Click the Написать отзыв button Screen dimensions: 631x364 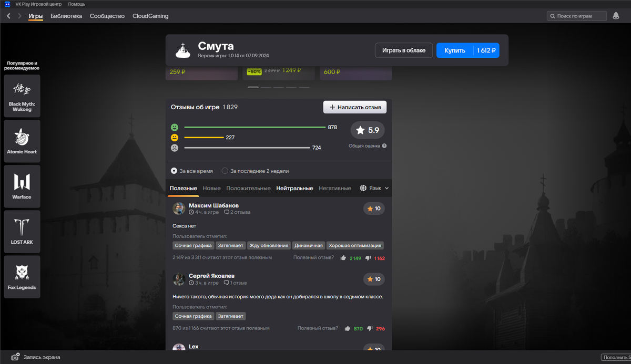coord(355,107)
